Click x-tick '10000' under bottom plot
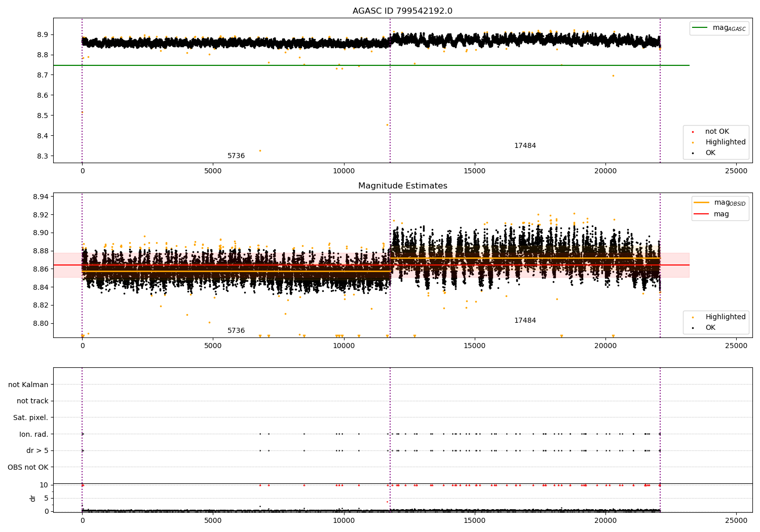 coord(344,521)
